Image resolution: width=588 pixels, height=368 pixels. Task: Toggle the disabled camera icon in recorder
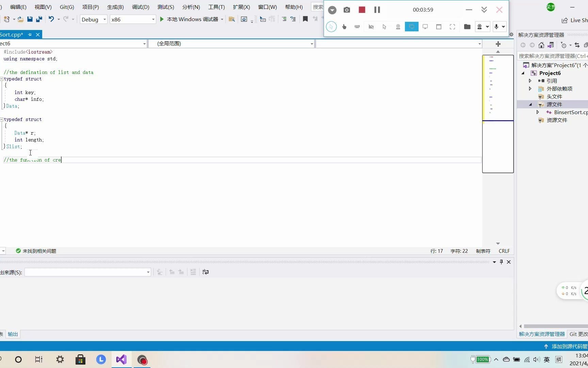(x=371, y=27)
